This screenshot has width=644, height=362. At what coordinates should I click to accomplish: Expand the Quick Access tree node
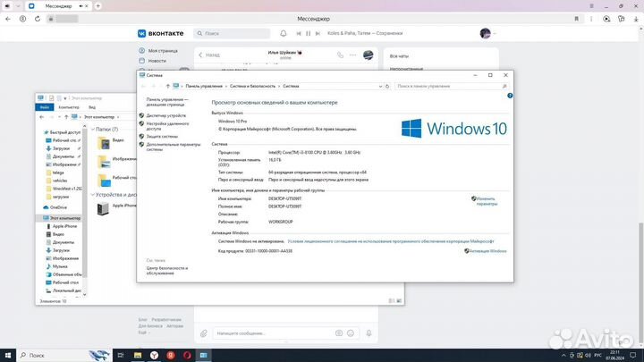41,131
